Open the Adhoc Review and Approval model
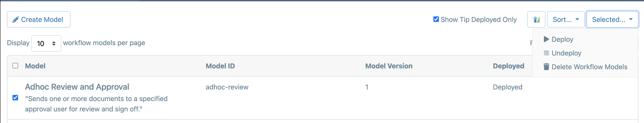Viewport: 644px width, 123px height. coord(77,87)
